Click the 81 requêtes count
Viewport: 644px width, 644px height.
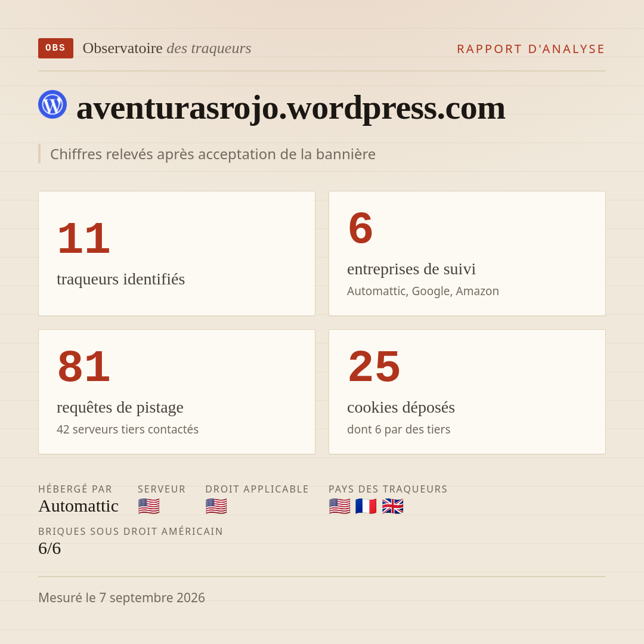84,366
